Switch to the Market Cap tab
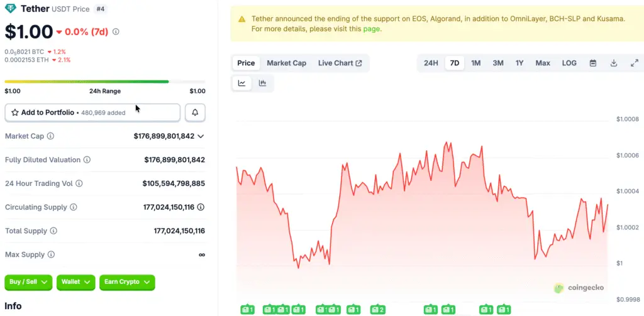The height and width of the screenshot is (316, 644). coord(286,63)
